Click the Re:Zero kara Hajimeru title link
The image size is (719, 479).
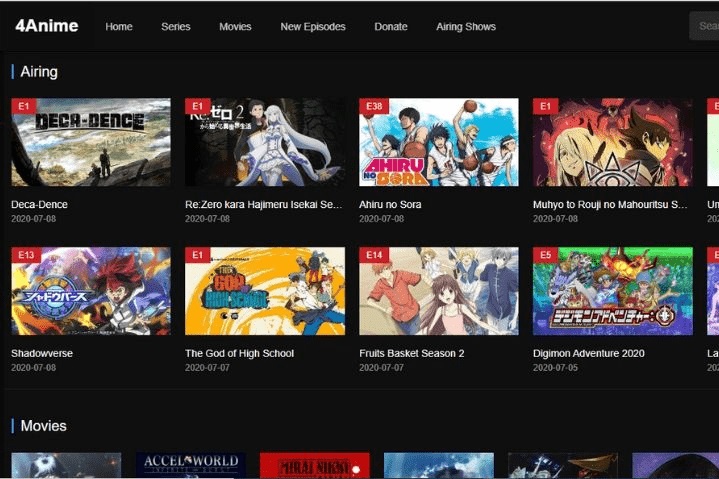point(264,204)
